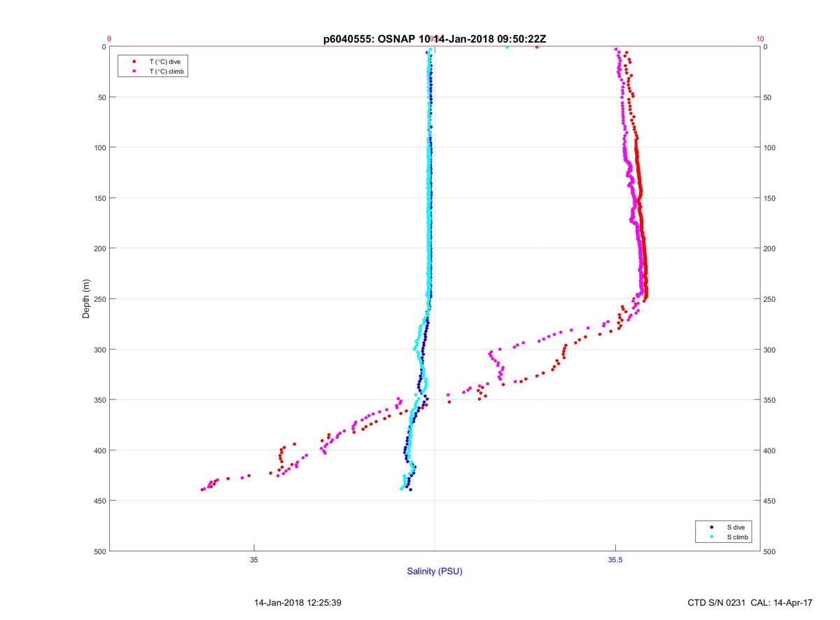The height and width of the screenshot is (620, 840).
Task: Click the '100' tick on right depth axis
Action: pyautogui.click(x=770, y=148)
